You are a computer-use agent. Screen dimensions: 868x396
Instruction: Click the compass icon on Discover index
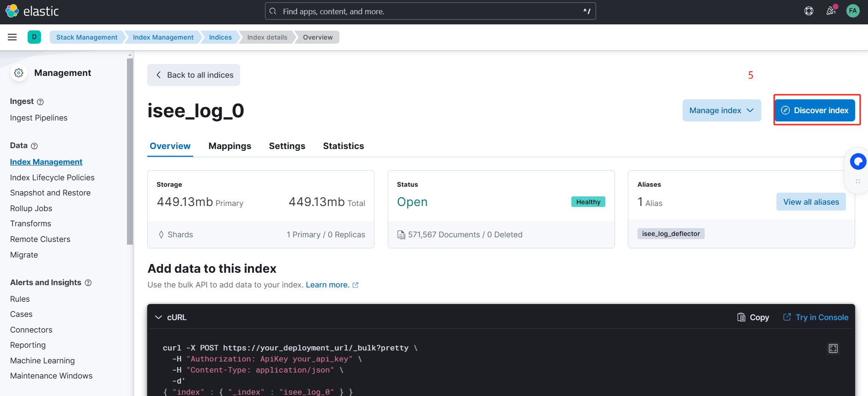785,110
